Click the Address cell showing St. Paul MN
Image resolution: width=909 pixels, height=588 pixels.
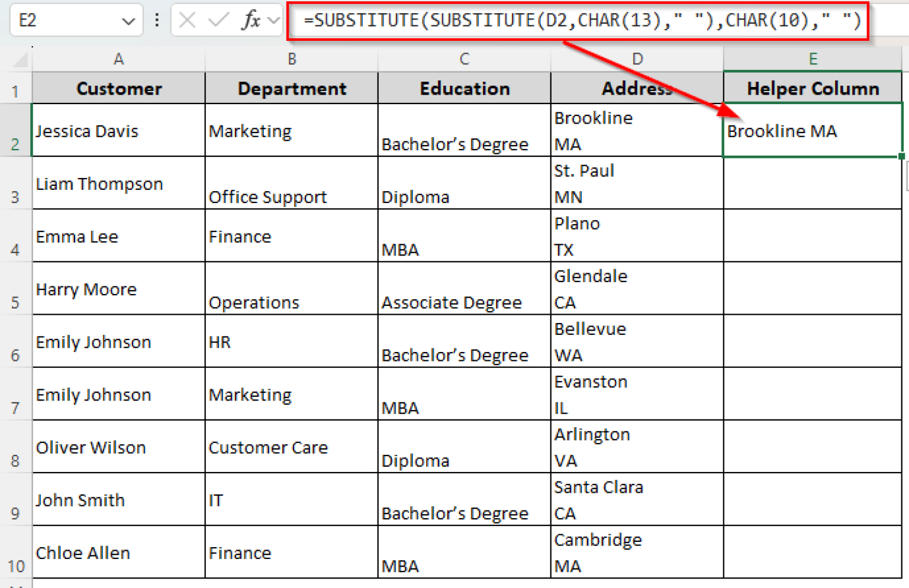coord(636,183)
